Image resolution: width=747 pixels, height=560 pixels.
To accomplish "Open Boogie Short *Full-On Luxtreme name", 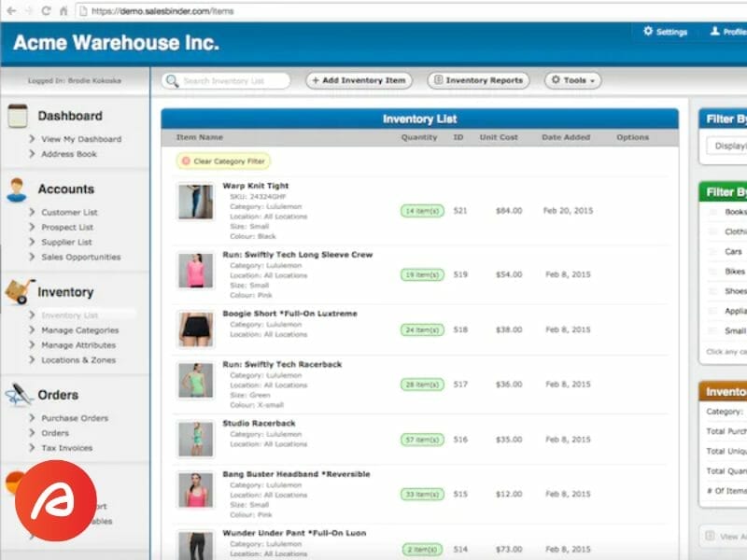I will tap(289, 314).
